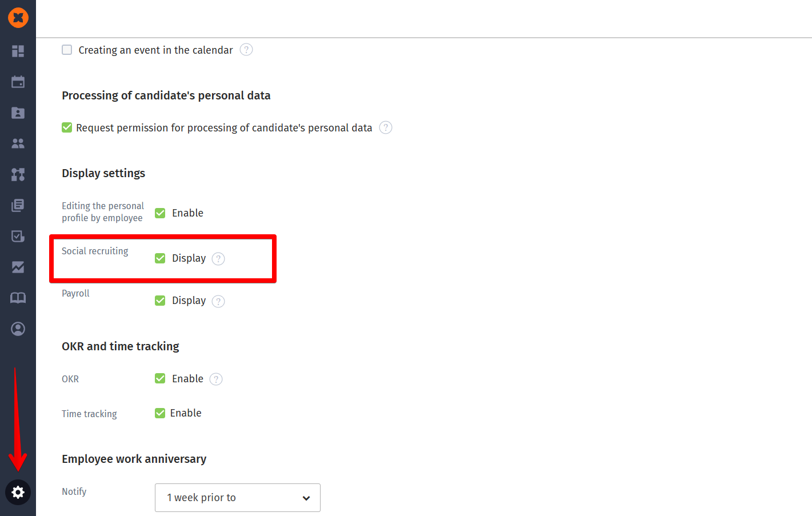
Task: Open the knowledge base book icon
Action: [x=18, y=298]
